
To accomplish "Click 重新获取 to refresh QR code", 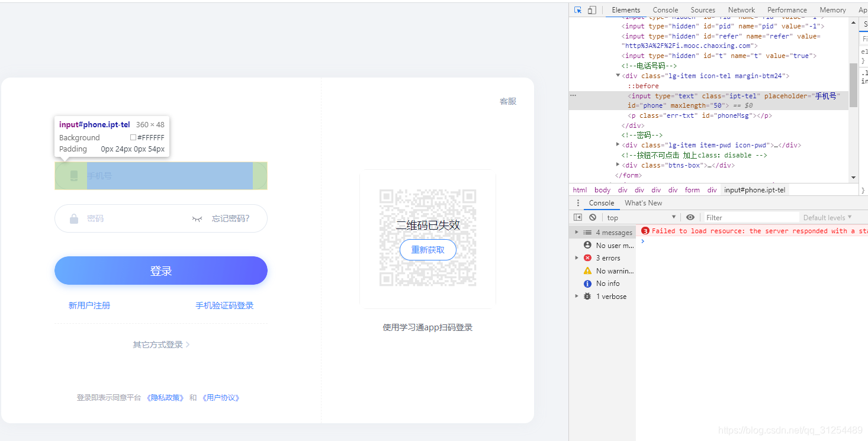I will [x=427, y=250].
